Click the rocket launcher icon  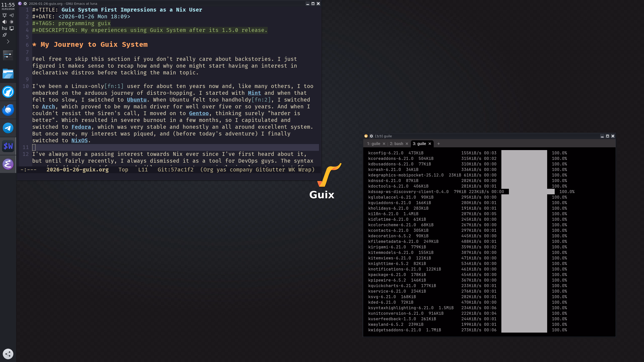(4, 35)
